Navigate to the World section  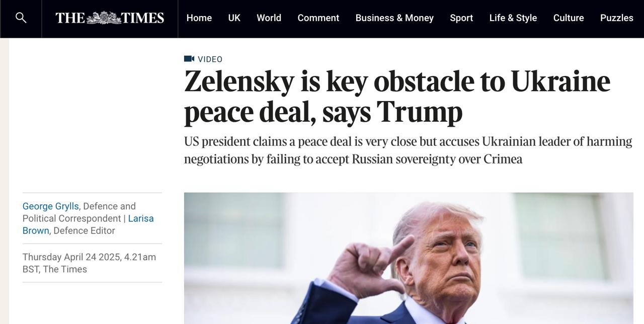coord(269,18)
